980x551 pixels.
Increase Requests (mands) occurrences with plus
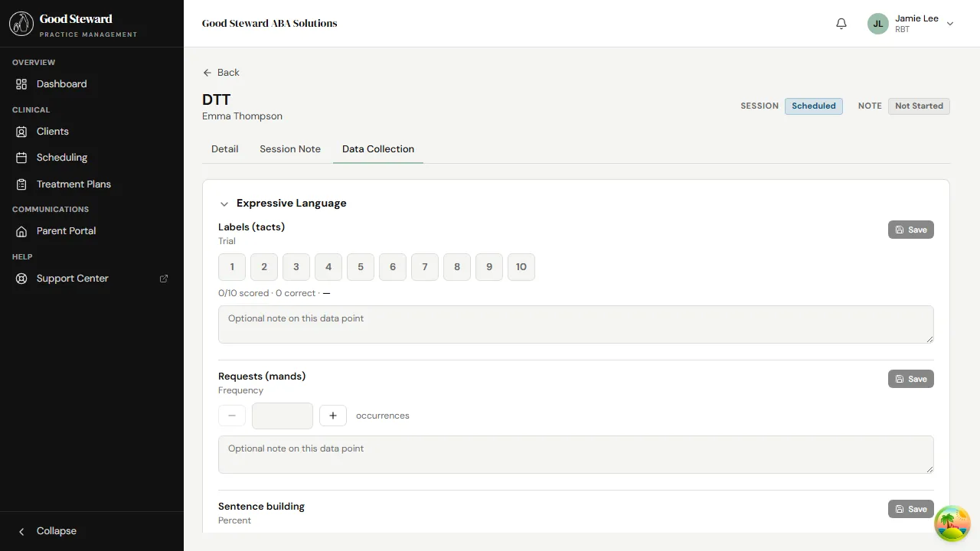[x=333, y=416]
